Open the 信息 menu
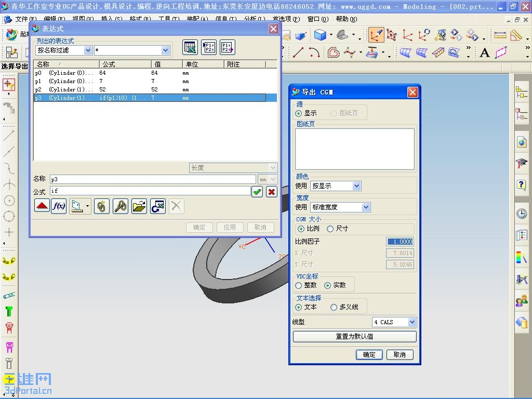This screenshot has width=532, height=399. (226, 19)
